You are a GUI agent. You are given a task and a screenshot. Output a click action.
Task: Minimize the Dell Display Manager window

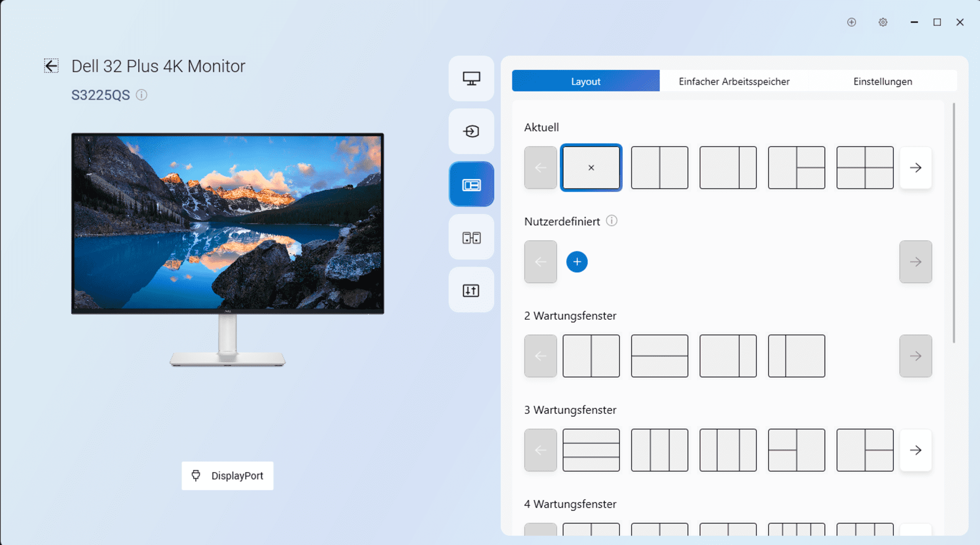pos(914,22)
